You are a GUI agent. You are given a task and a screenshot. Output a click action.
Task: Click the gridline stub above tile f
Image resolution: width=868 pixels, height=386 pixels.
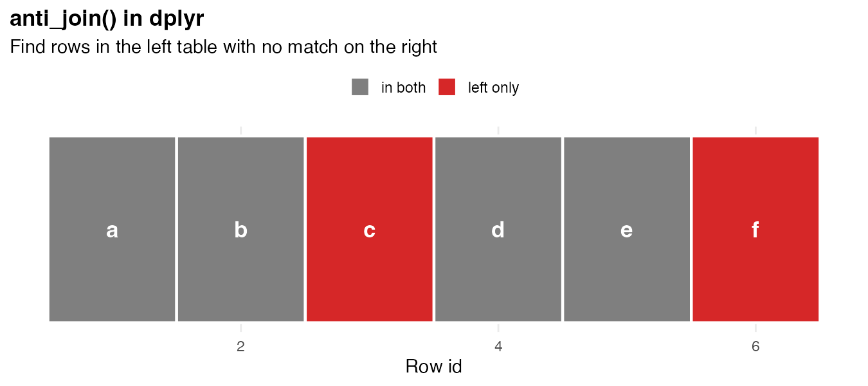pyautogui.click(x=755, y=131)
